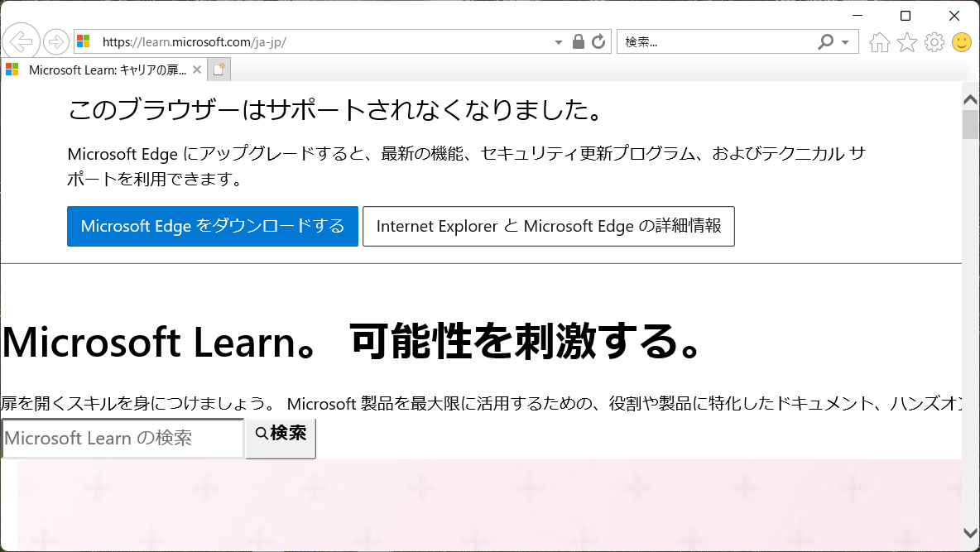Open the search provider dropdown
The height and width of the screenshot is (552, 980).
845,41
